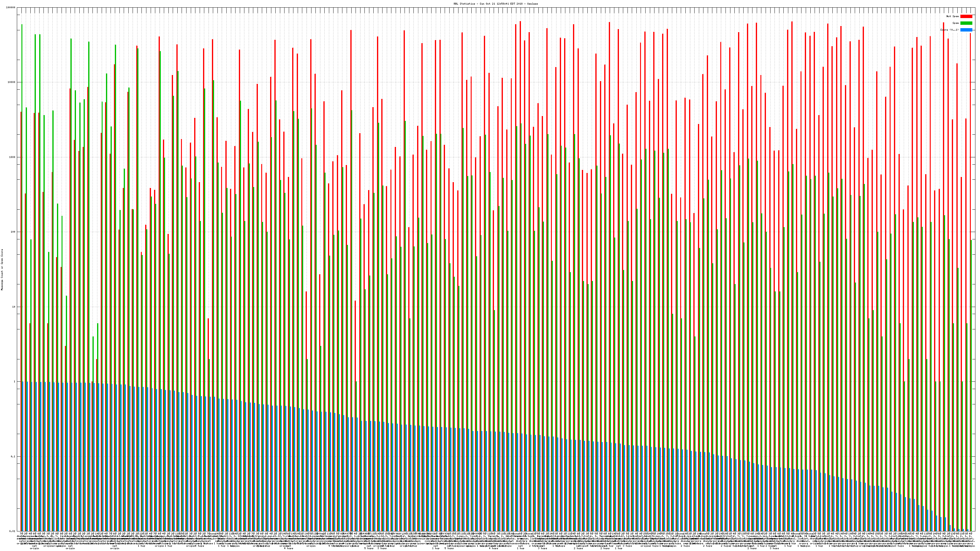
Task: Click the 10000 y-axis tick label
Action: pyautogui.click(x=12, y=83)
